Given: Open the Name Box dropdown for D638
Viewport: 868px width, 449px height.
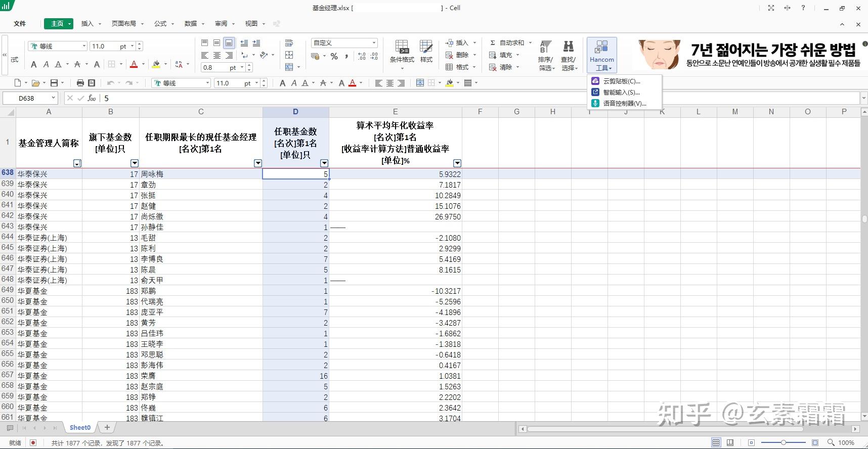Looking at the screenshot, I should [x=53, y=98].
